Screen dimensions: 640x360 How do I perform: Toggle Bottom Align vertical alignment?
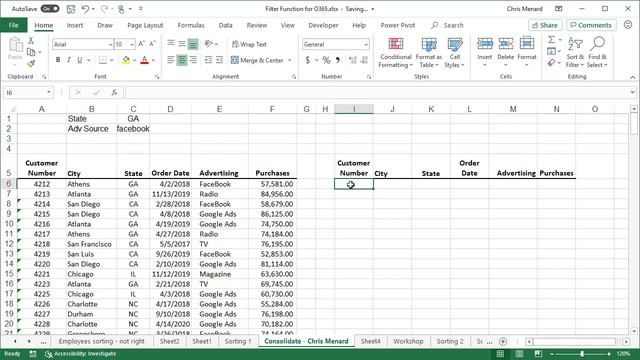pyautogui.click(x=193, y=44)
